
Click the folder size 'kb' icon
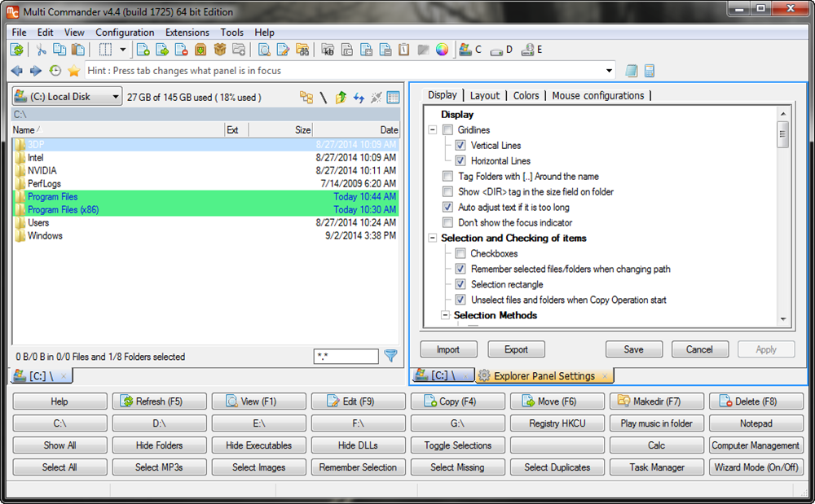pyautogui.click(x=328, y=50)
